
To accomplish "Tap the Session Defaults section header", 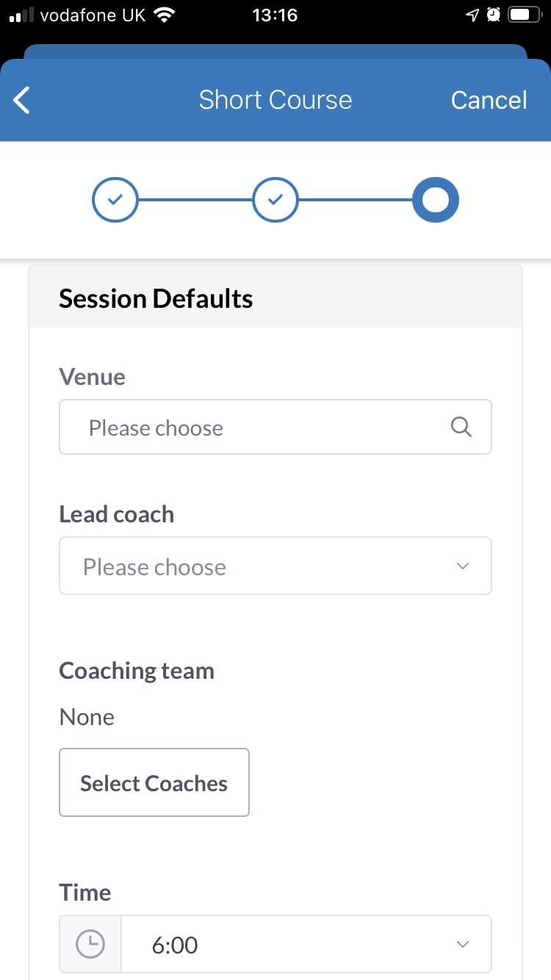I will 156,298.
